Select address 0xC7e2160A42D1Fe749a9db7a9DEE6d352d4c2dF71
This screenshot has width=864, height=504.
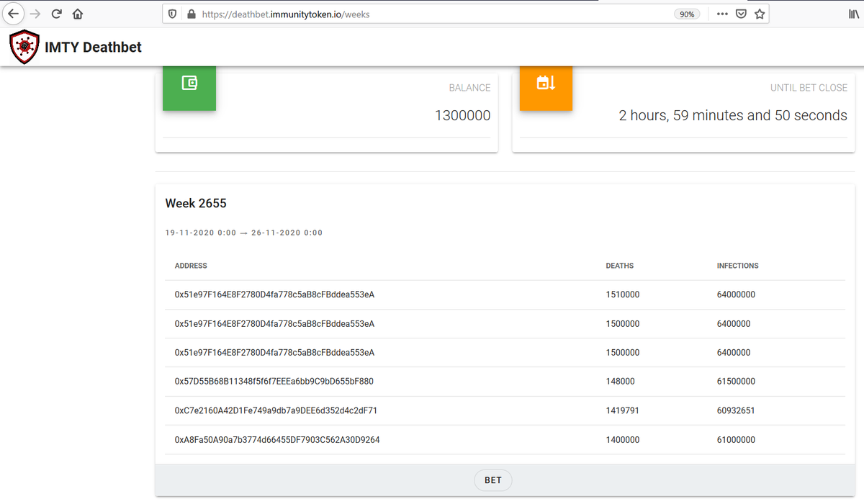pos(276,410)
